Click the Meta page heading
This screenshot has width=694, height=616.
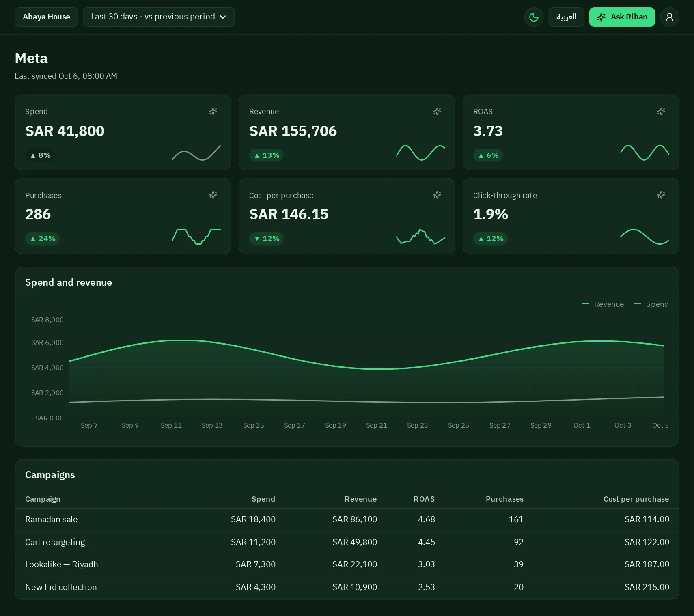click(x=31, y=58)
